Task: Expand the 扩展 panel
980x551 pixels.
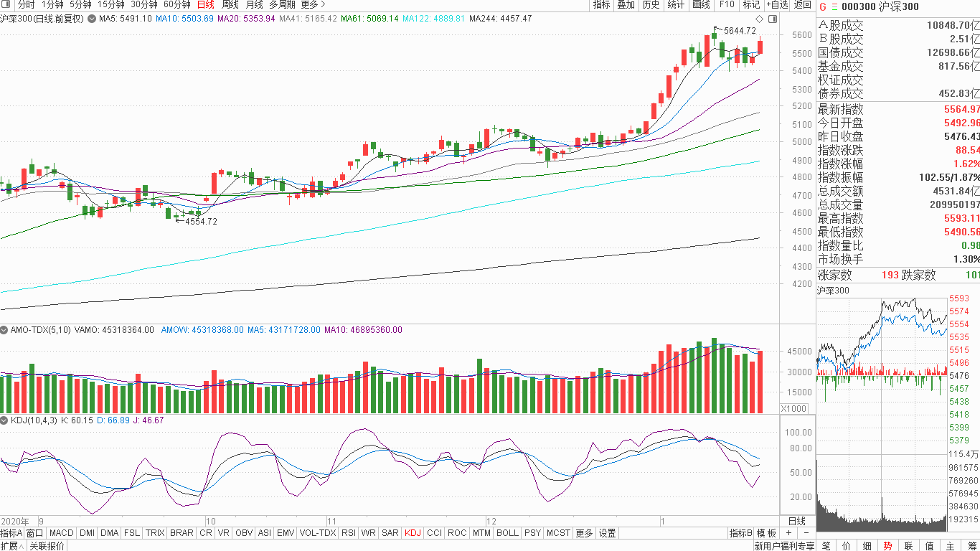Action: 12,546
